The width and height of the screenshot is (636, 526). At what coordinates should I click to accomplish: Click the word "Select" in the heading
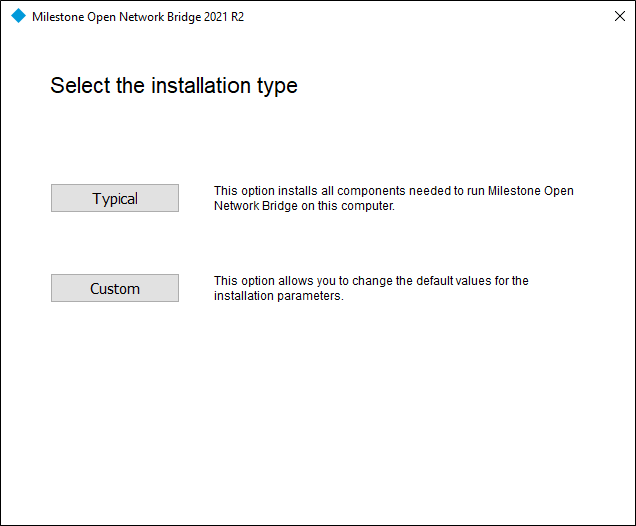pos(80,86)
